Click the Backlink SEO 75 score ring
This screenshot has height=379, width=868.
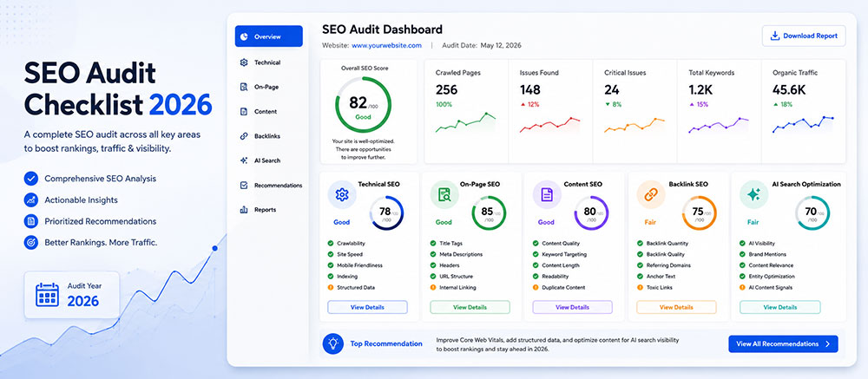pos(699,213)
